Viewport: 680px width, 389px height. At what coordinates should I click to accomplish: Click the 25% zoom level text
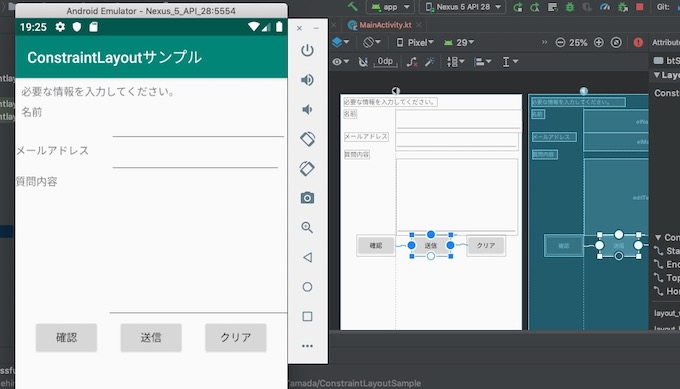pyautogui.click(x=578, y=42)
